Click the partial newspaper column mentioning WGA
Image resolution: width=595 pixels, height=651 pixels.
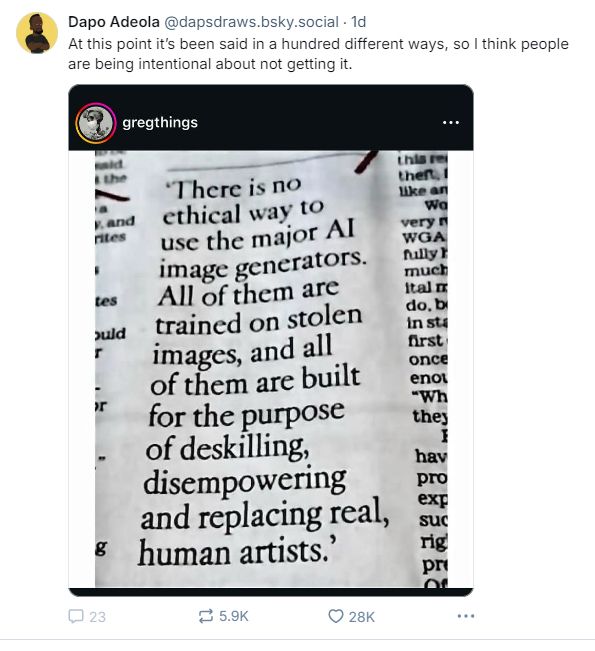[424, 369]
